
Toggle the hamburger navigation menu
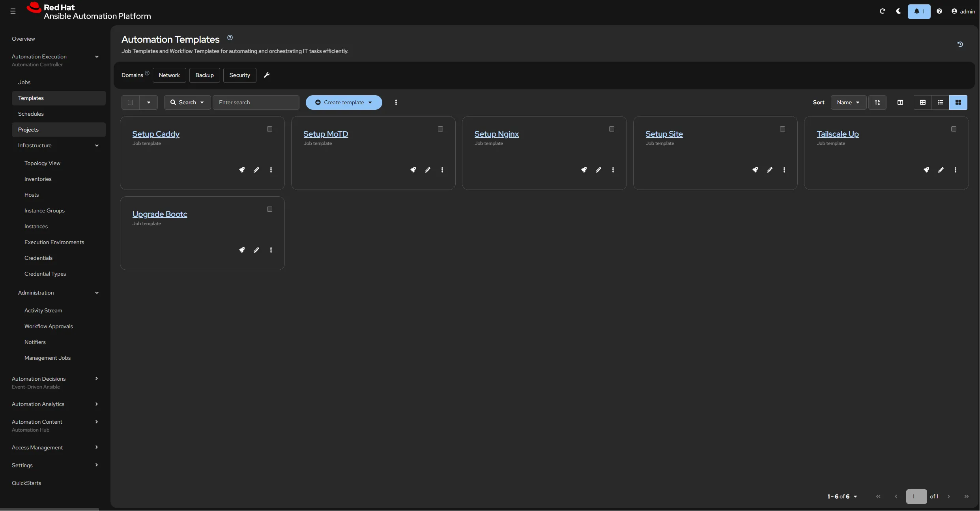pos(13,11)
